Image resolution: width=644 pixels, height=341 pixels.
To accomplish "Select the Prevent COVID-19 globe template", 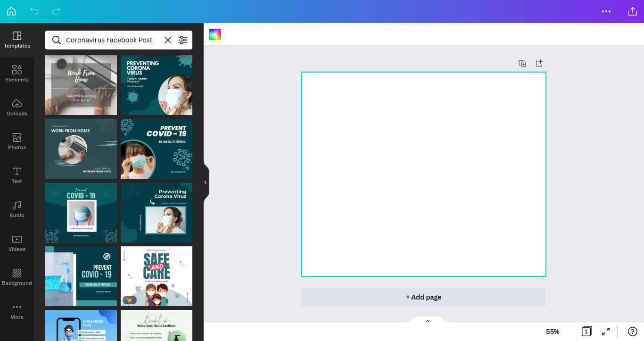I will click(x=81, y=213).
